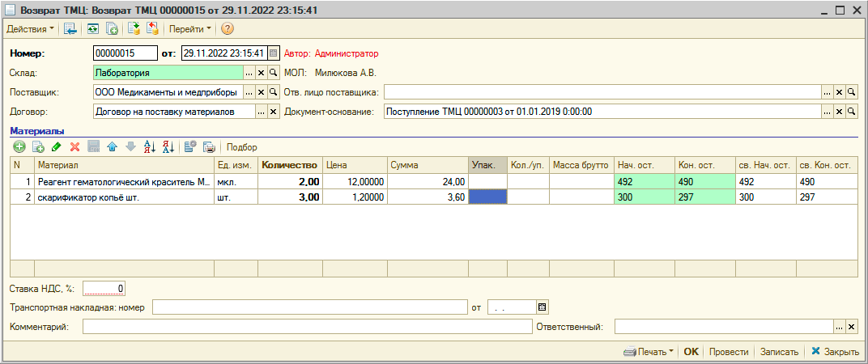Screen dimensions: 868x364
Task: Click the red Delete row icon
Action: (74, 147)
